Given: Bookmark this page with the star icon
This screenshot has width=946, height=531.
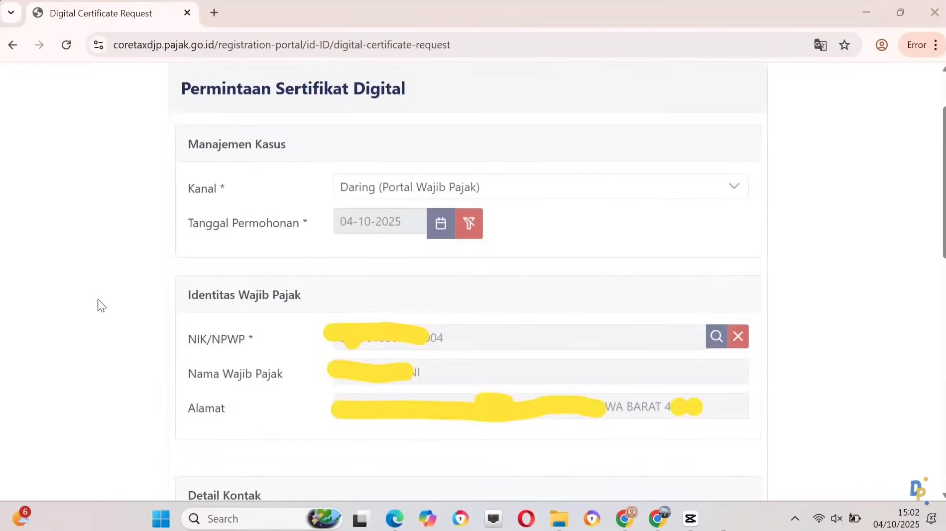Looking at the screenshot, I should coord(845,45).
